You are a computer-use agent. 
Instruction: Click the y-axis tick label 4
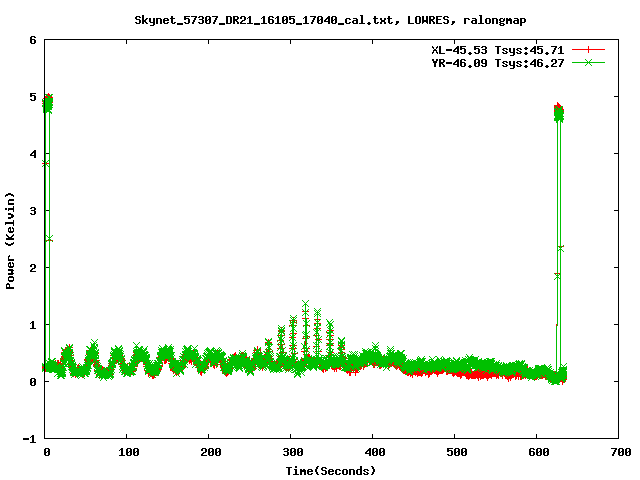pos(33,154)
